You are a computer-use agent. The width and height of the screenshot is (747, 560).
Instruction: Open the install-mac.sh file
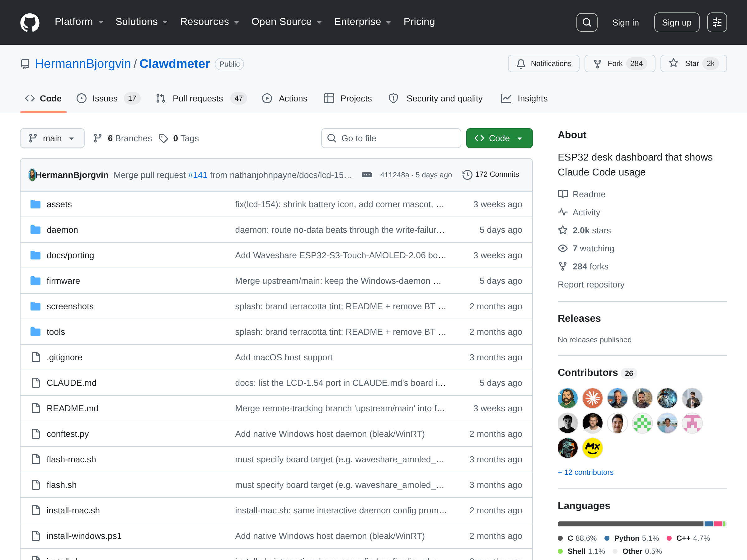pos(73,511)
